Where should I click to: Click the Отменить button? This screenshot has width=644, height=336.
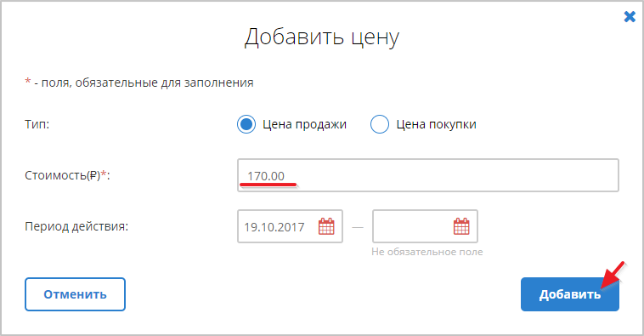[75, 294]
